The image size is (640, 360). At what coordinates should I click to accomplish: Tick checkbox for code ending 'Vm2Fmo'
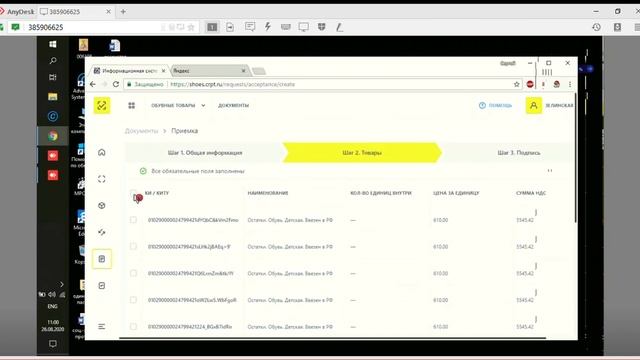(133, 220)
